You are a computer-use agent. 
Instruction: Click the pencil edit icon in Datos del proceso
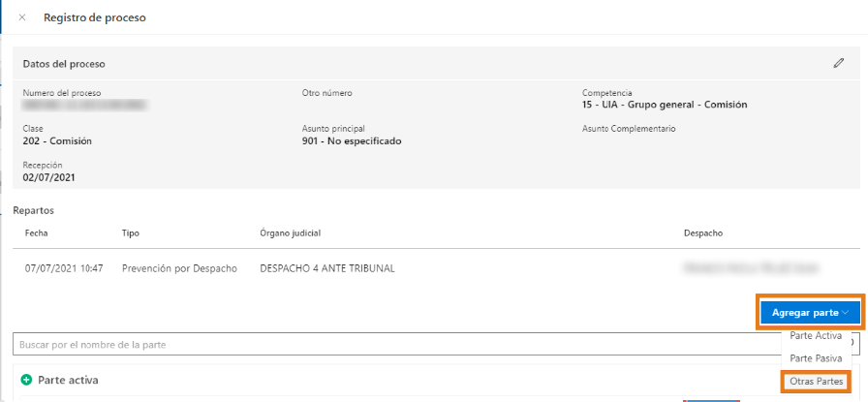click(839, 64)
